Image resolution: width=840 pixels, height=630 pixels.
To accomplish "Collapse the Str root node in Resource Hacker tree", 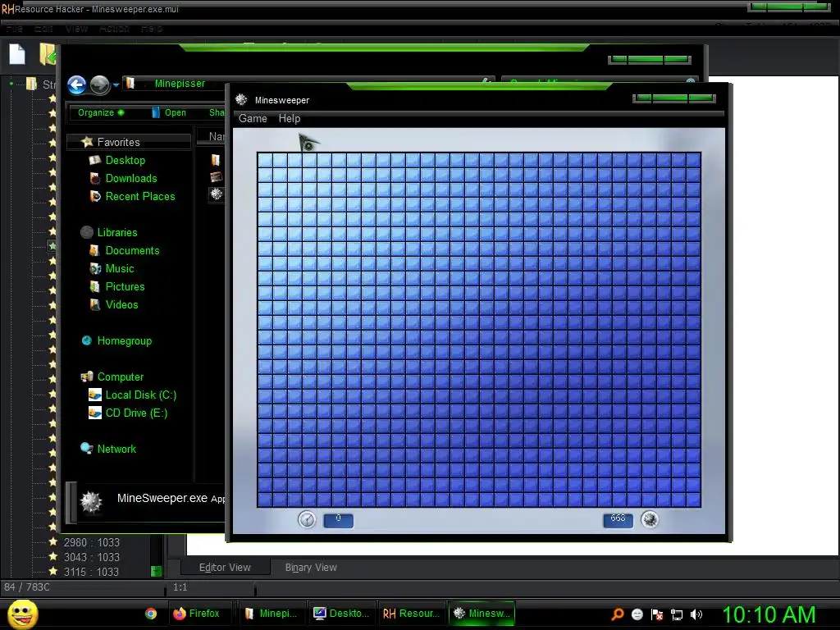I will (x=11, y=84).
